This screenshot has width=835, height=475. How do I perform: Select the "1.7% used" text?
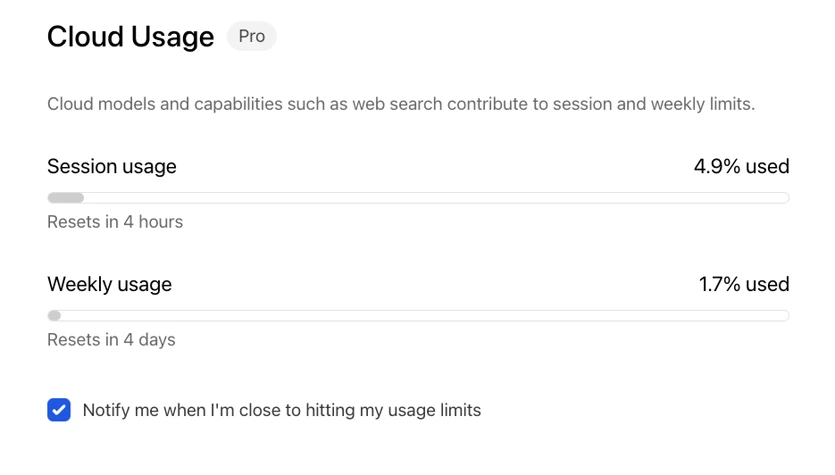coord(744,284)
